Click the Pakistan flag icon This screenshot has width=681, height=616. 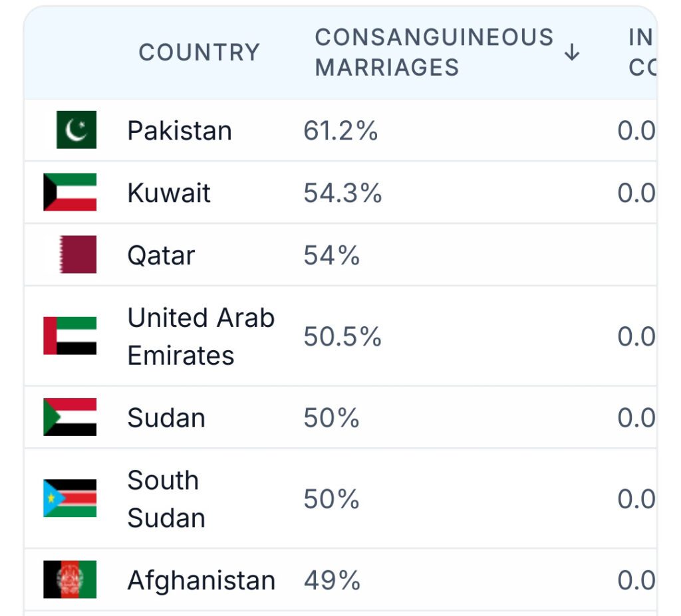[76, 130]
